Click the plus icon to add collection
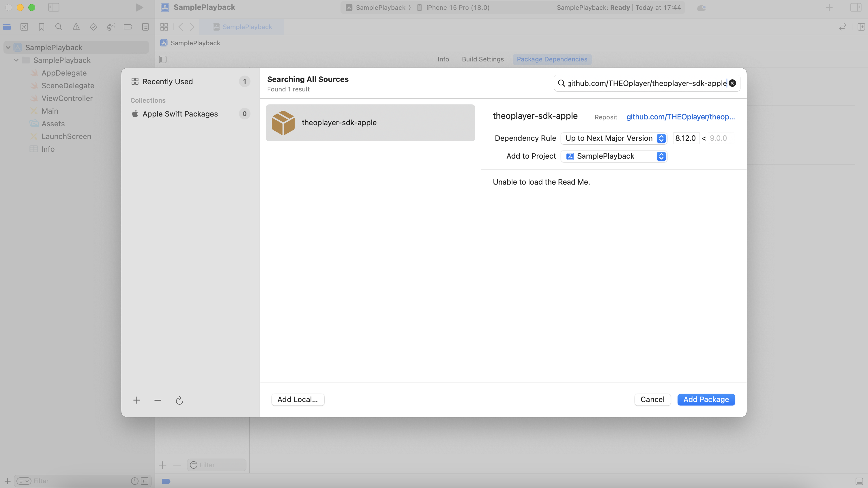 coord(136,400)
